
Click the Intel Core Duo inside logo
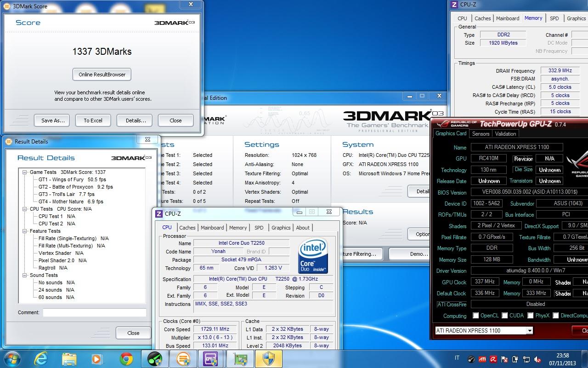313,255
